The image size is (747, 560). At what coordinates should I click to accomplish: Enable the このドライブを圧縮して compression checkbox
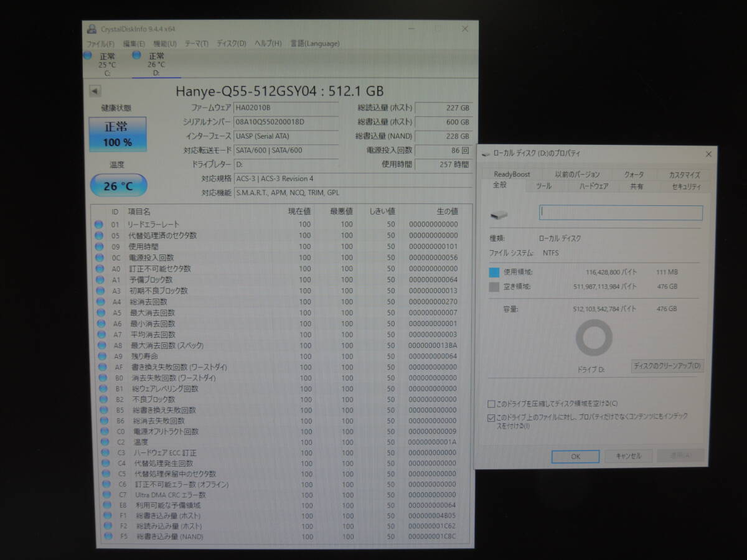pos(492,403)
